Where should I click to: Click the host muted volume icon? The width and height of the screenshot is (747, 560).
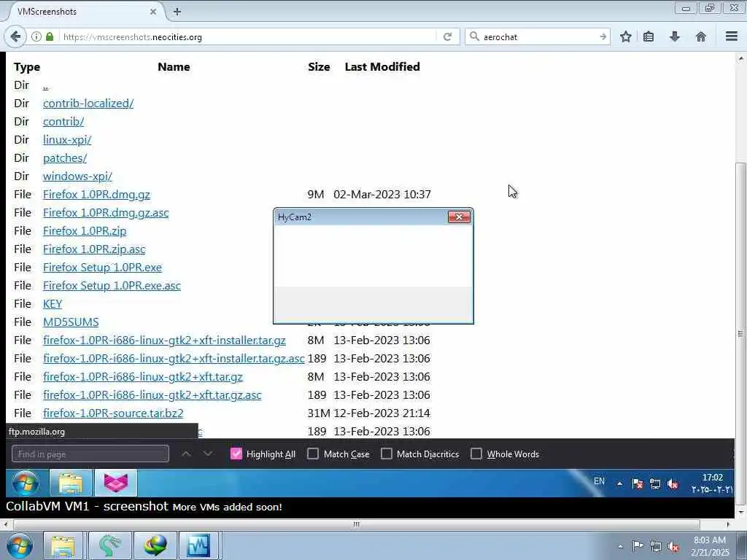point(673,546)
